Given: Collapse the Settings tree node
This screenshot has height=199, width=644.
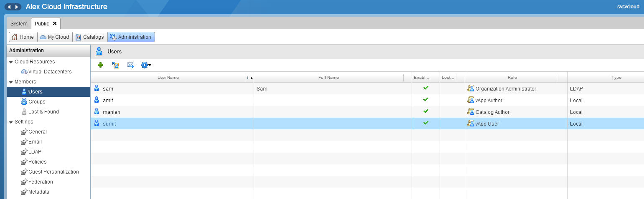Looking at the screenshot, I should click(11, 122).
